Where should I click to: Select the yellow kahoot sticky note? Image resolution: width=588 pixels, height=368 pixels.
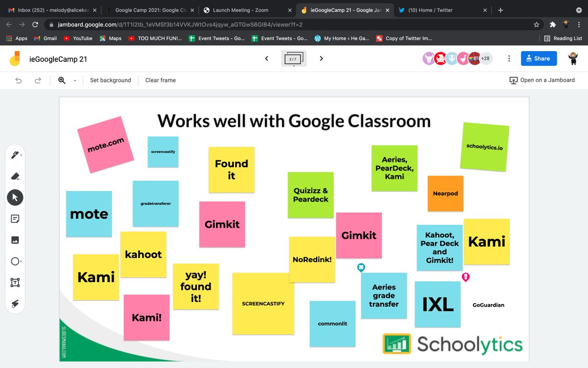[x=143, y=254]
